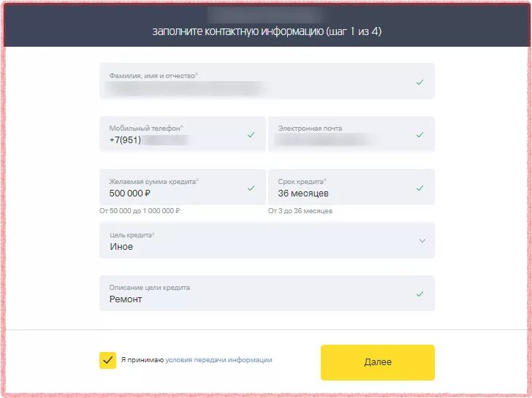Screen dimensions: 532x398
Task: Untick the yellow Я принимаю checkbox
Action: [x=107, y=360]
